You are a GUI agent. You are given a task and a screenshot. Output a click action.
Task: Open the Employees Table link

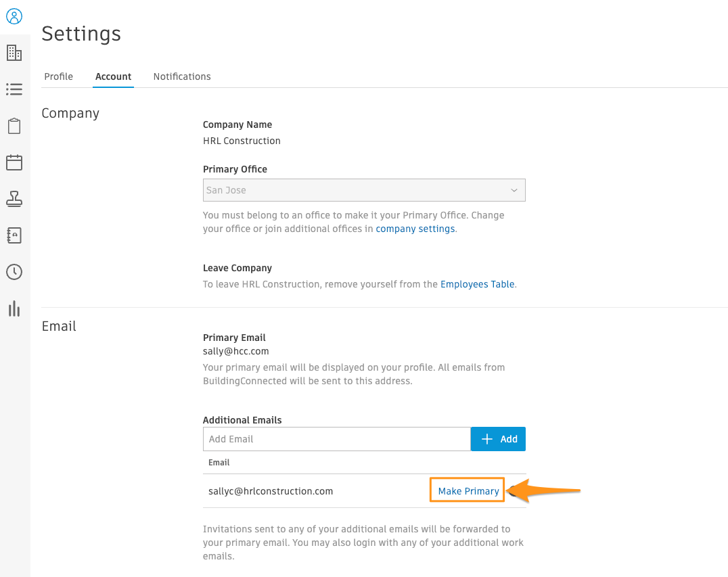477,284
